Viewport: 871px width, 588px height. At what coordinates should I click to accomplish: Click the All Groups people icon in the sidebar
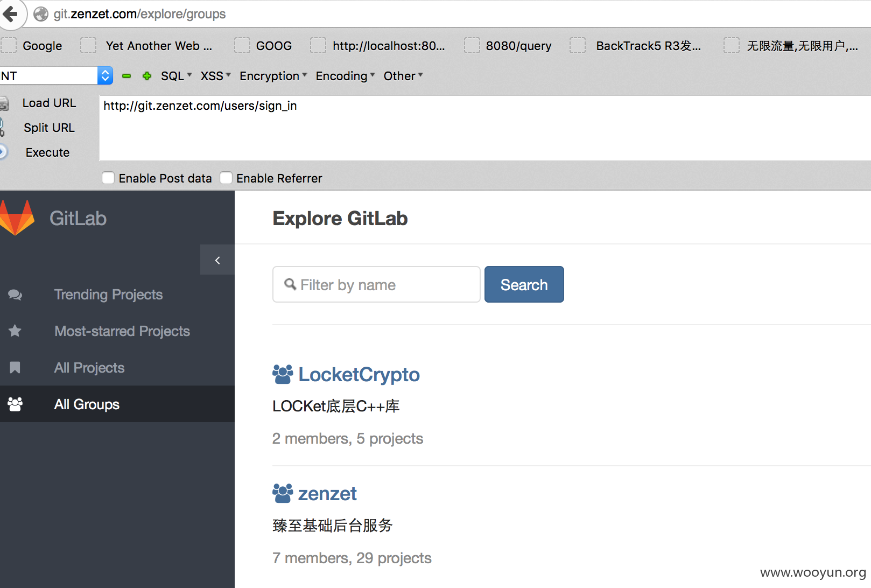click(x=15, y=404)
